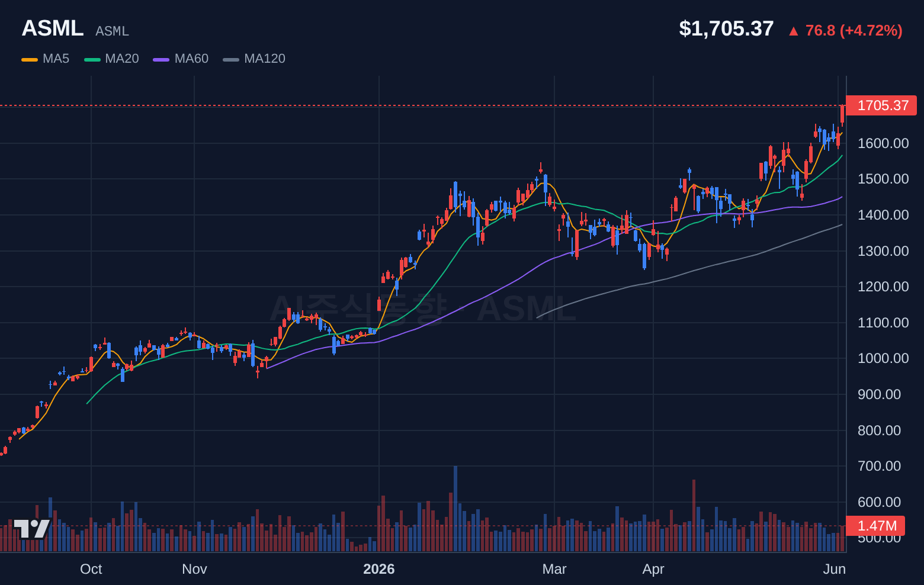
Task: Click the Nov time axis label
Action: click(194, 569)
